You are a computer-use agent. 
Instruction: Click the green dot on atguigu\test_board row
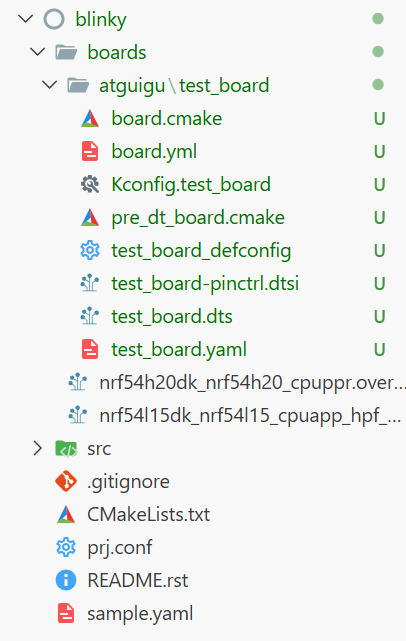[x=378, y=85]
